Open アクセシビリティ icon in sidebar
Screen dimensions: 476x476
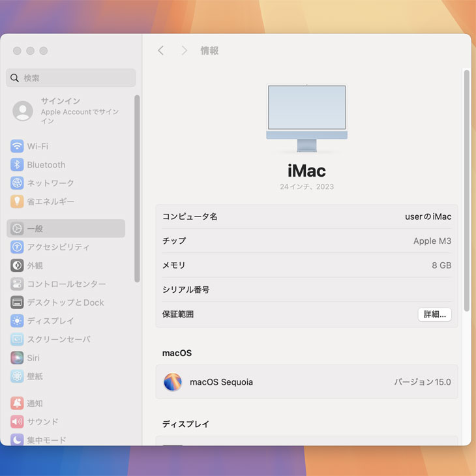tap(17, 247)
